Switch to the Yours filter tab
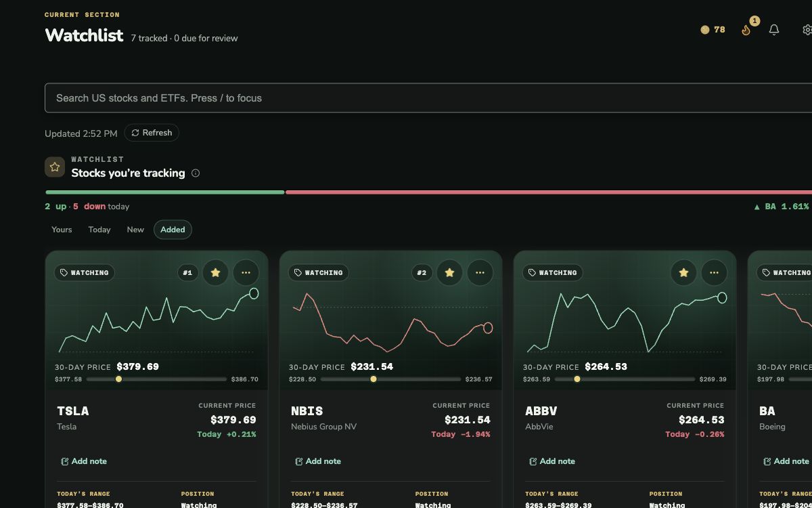The image size is (812, 508). 62,230
